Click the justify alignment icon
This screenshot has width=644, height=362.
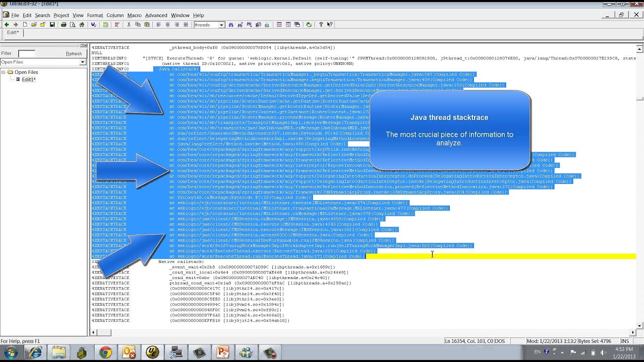click(186, 25)
